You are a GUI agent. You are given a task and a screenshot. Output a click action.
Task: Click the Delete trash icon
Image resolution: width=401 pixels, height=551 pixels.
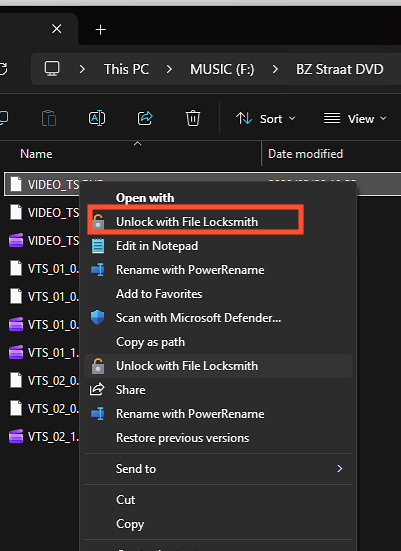[x=193, y=118]
